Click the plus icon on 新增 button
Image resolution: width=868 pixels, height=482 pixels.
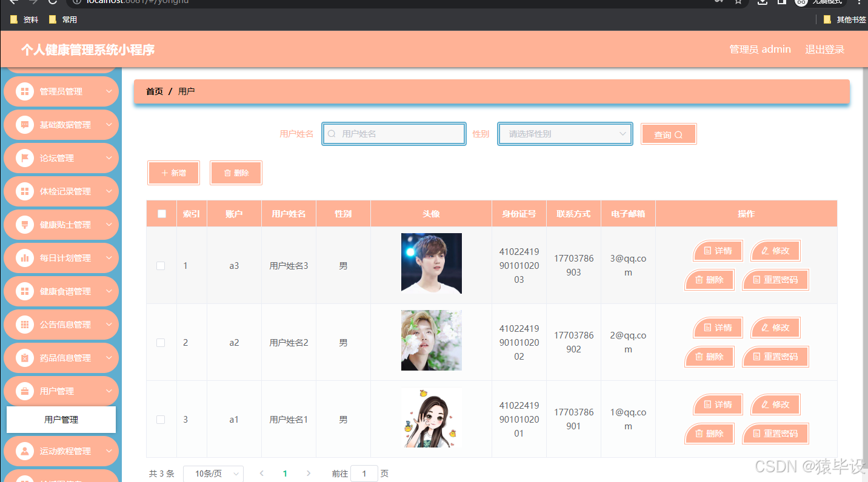point(165,173)
